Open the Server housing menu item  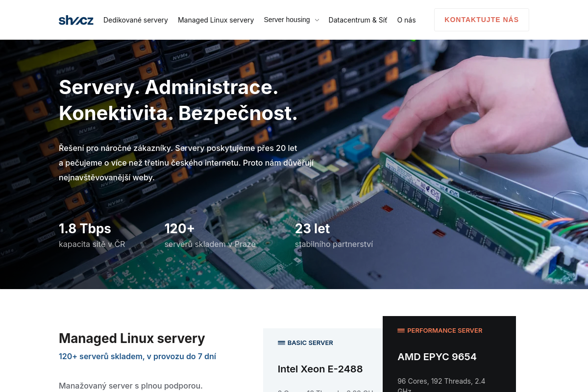pos(287,20)
